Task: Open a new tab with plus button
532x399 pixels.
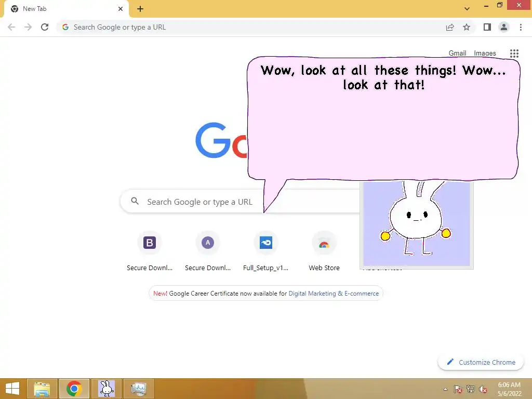Action: click(x=140, y=9)
